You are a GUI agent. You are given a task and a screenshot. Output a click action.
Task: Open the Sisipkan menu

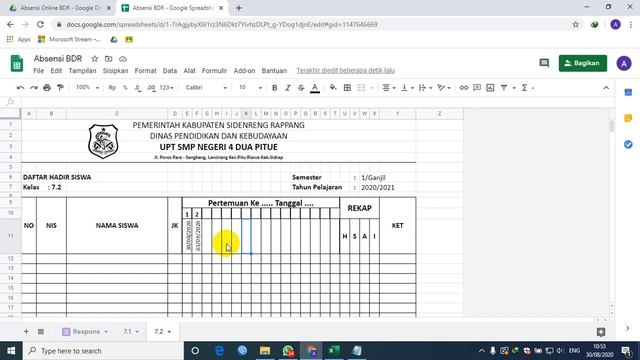point(116,71)
